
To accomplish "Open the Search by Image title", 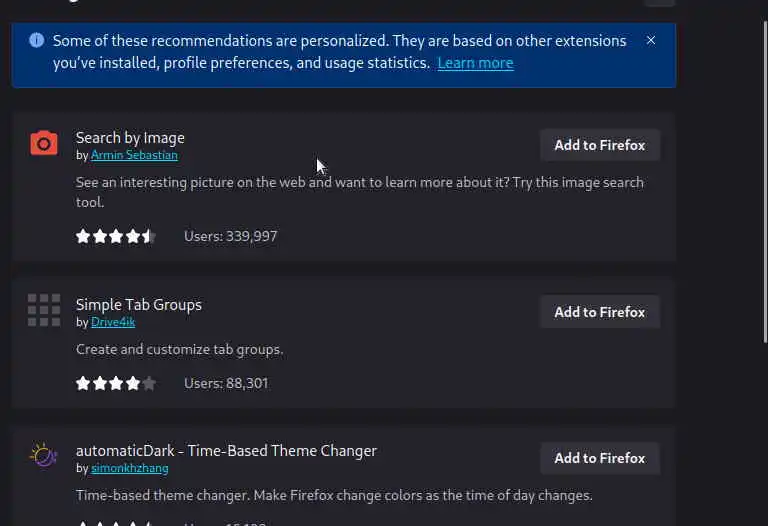I will point(130,138).
